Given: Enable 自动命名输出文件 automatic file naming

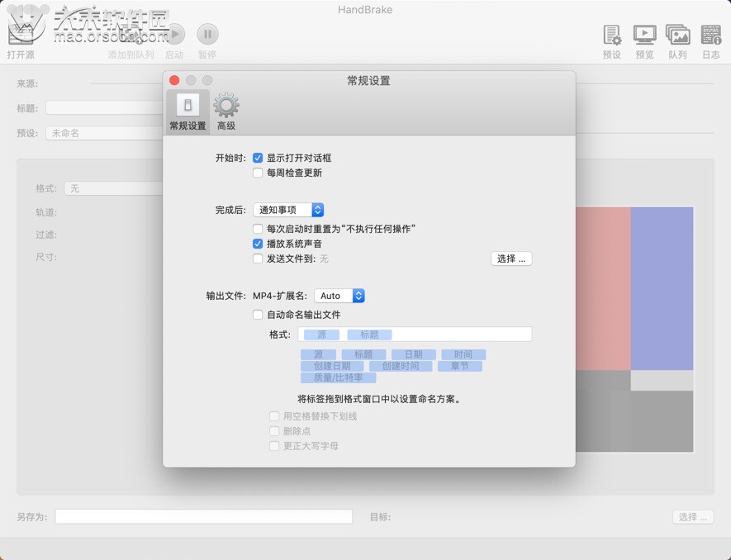Looking at the screenshot, I should [259, 315].
